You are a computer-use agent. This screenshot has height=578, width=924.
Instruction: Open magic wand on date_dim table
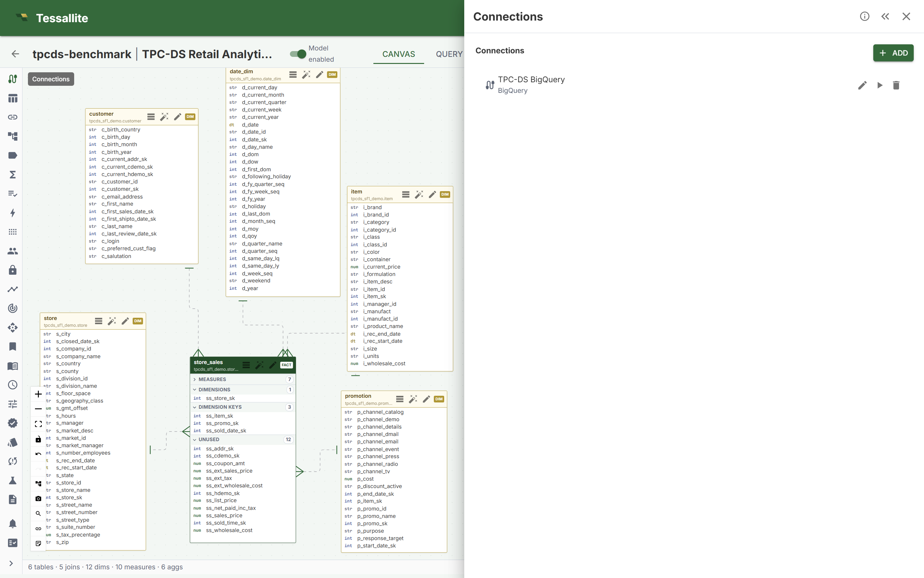pyautogui.click(x=306, y=75)
